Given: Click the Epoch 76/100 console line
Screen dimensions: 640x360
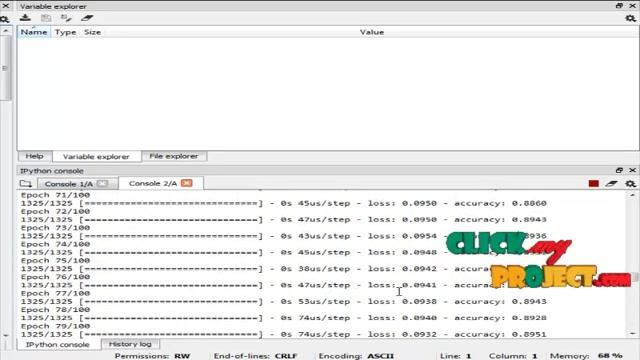Looking at the screenshot, I should pyautogui.click(x=56, y=277).
